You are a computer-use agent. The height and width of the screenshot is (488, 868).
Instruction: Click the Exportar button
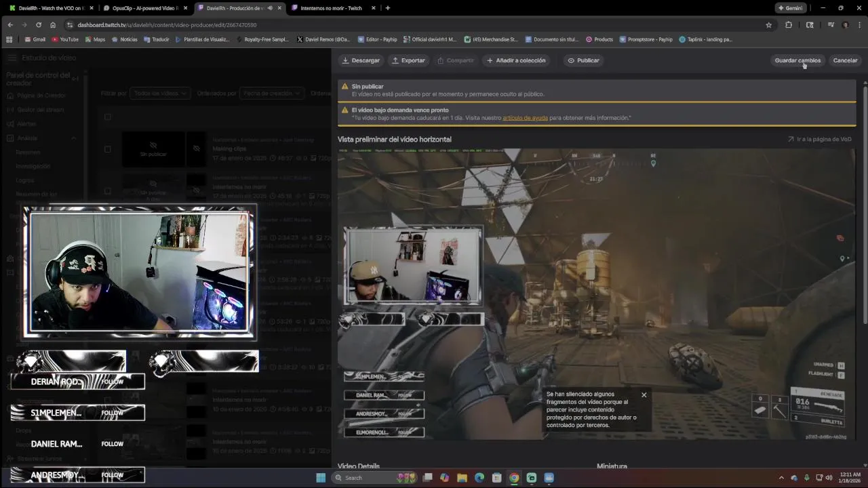(408, 60)
